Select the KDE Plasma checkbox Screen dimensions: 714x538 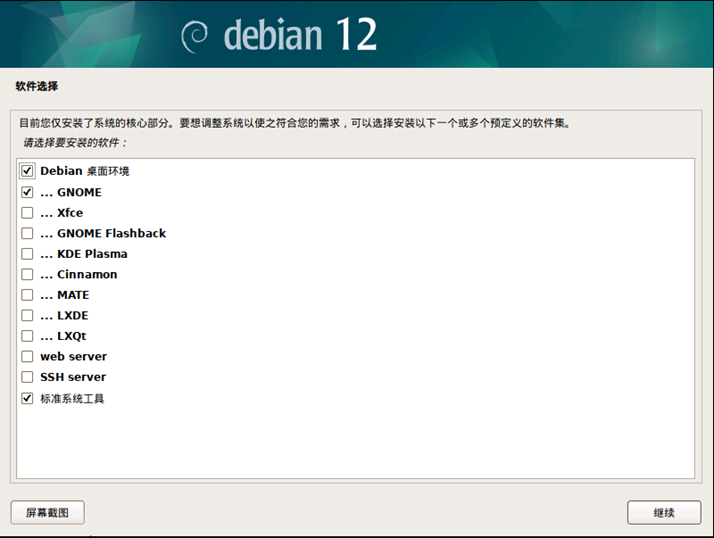(27, 254)
